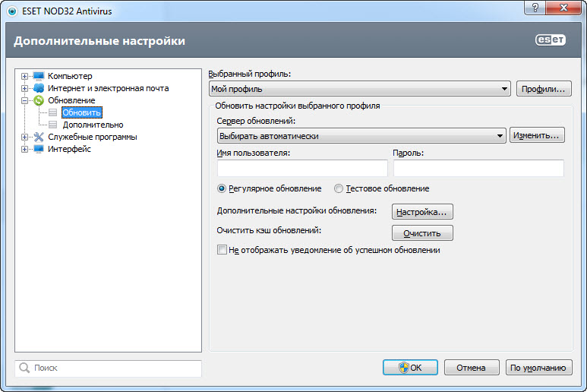587x392 pixels.
Task: Click the question mark help button
Action: (x=535, y=7)
